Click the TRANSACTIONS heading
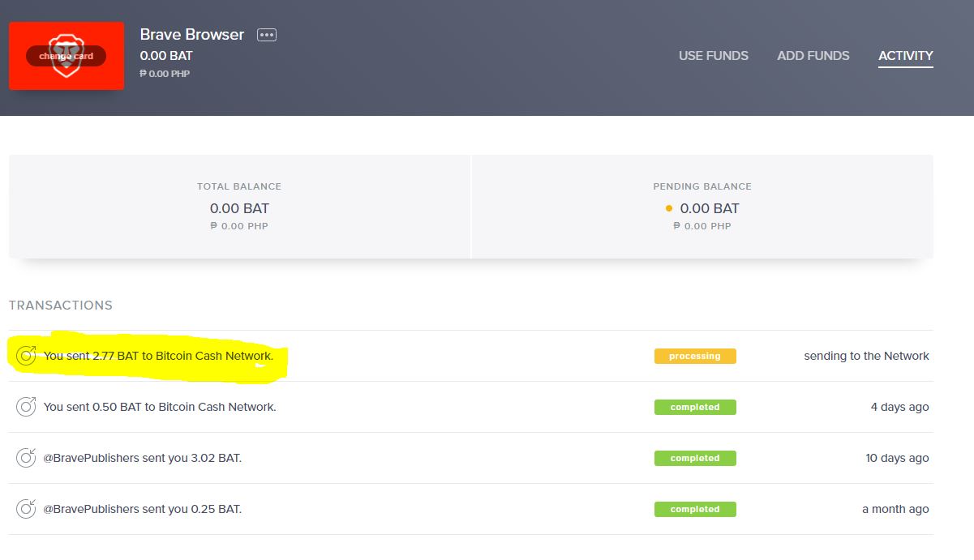This screenshot has width=974, height=560. [61, 306]
